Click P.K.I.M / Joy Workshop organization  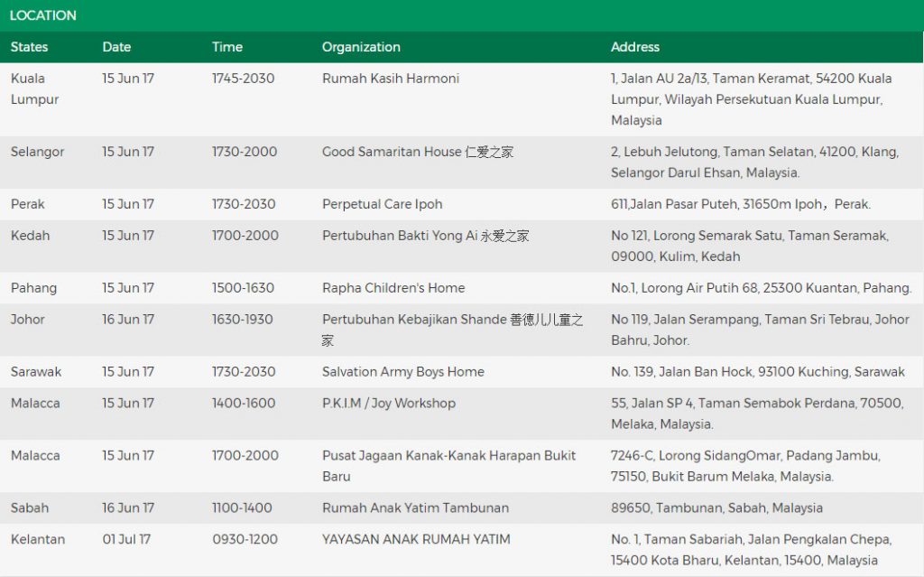click(389, 404)
